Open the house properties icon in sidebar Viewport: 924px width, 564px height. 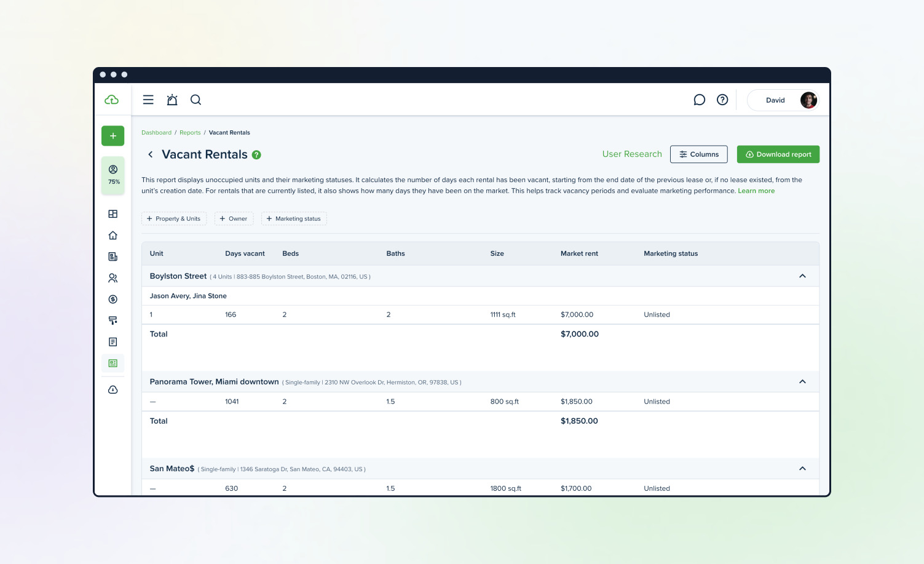pyautogui.click(x=113, y=236)
